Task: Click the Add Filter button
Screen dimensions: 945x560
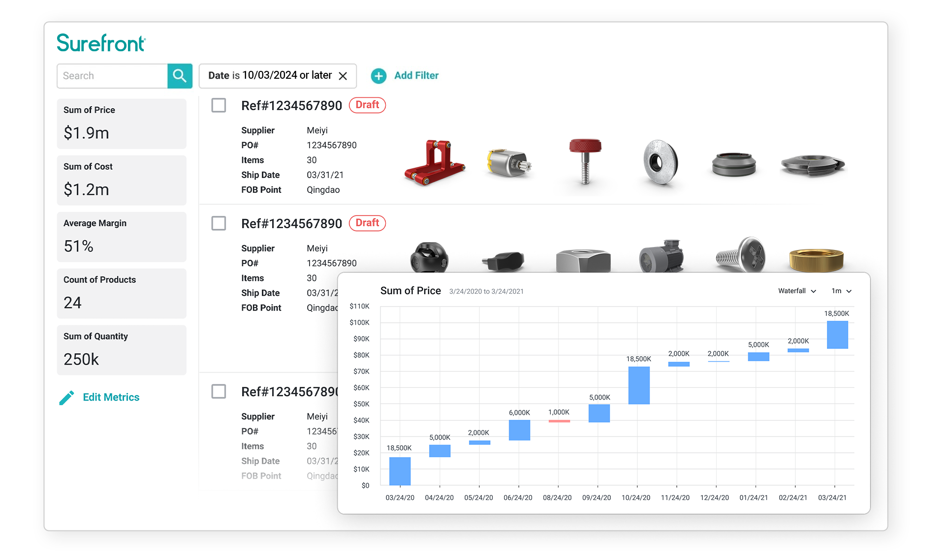Action: click(x=407, y=75)
